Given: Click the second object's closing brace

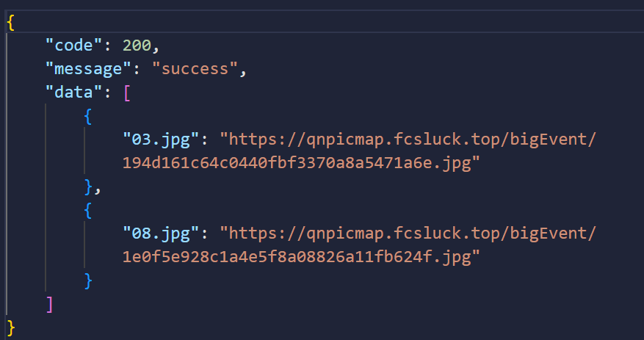Looking at the screenshot, I should [x=88, y=281].
